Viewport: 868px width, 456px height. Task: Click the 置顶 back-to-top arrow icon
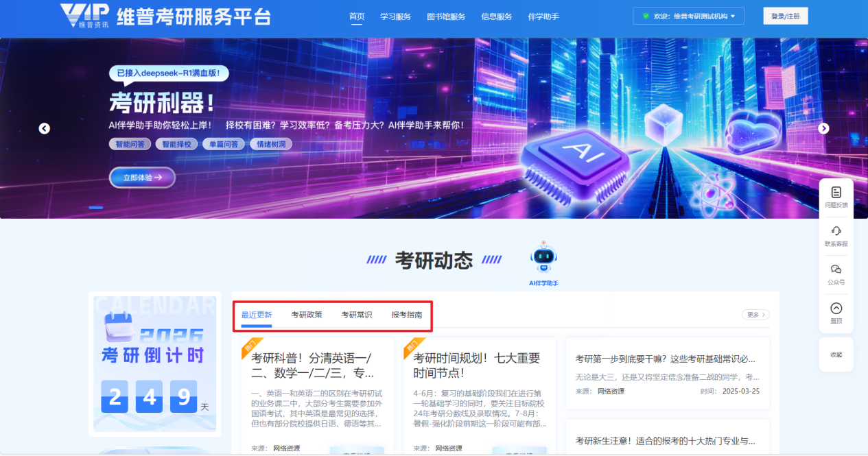(x=836, y=309)
